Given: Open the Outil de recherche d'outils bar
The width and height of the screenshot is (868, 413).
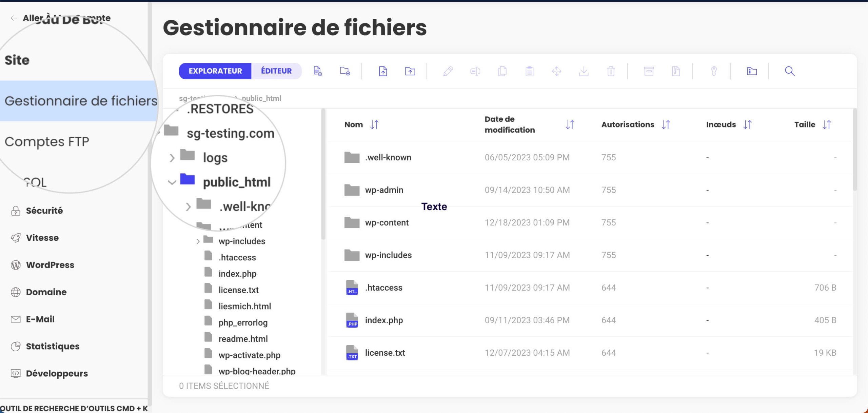Looking at the screenshot, I should [x=74, y=408].
